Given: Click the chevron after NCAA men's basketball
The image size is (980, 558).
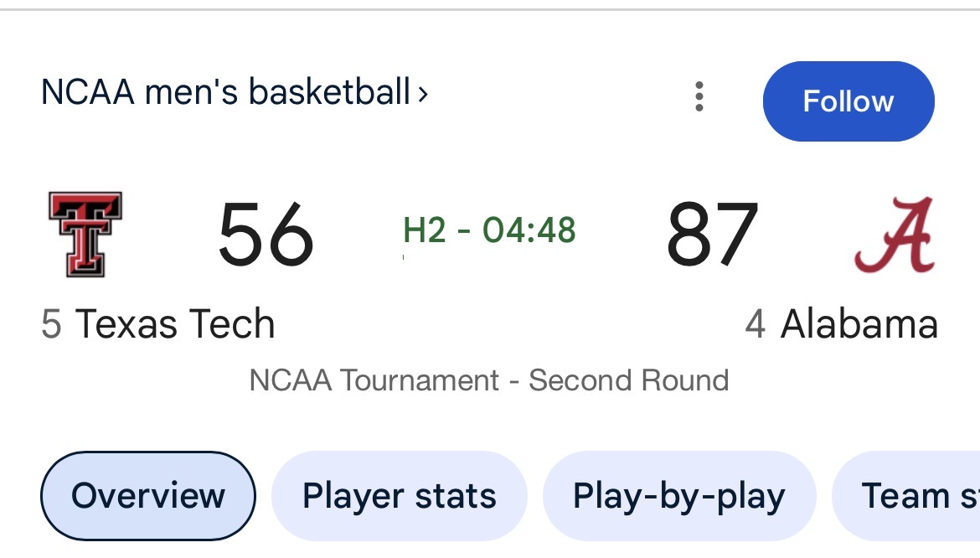Looking at the screenshot, I should coord(423,95).
